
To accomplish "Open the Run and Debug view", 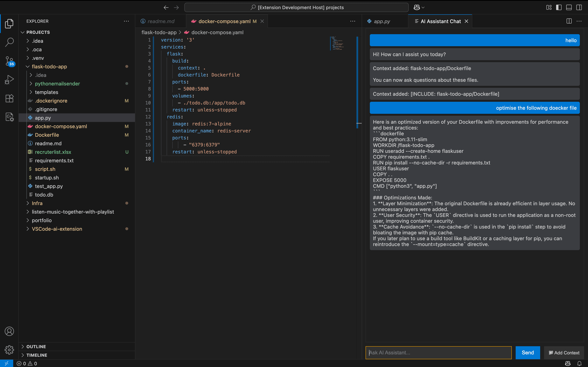I will 9,79.
